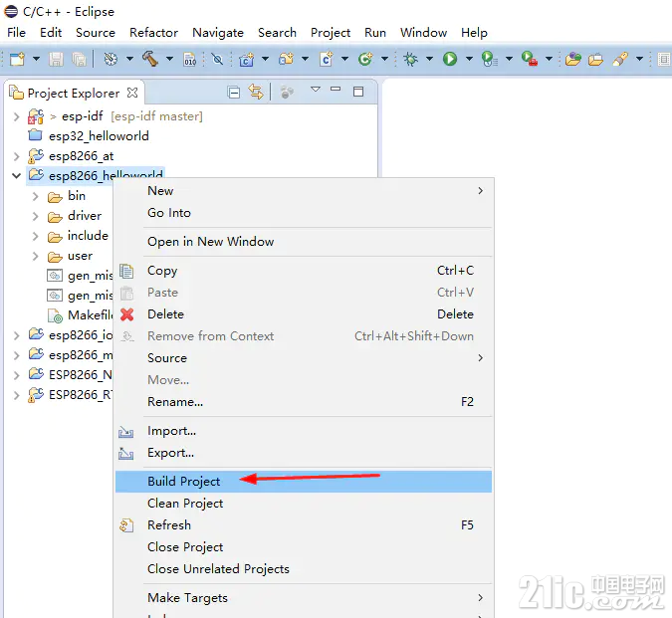Image resolution: width=672 pixels, height=618 pixels.
Task: Click the New wizard toolbar icon
Action: [x=18, y=59]
